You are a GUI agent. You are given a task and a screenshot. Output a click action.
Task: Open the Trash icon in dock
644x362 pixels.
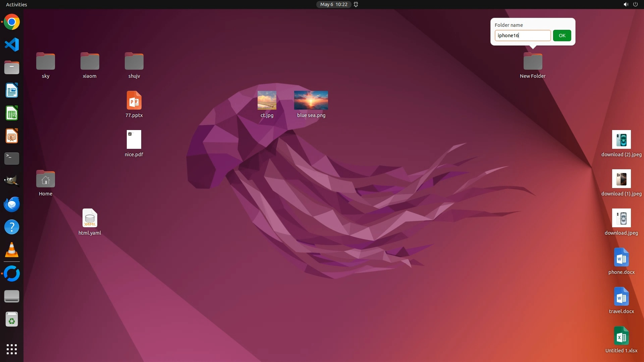click(12, 319)
